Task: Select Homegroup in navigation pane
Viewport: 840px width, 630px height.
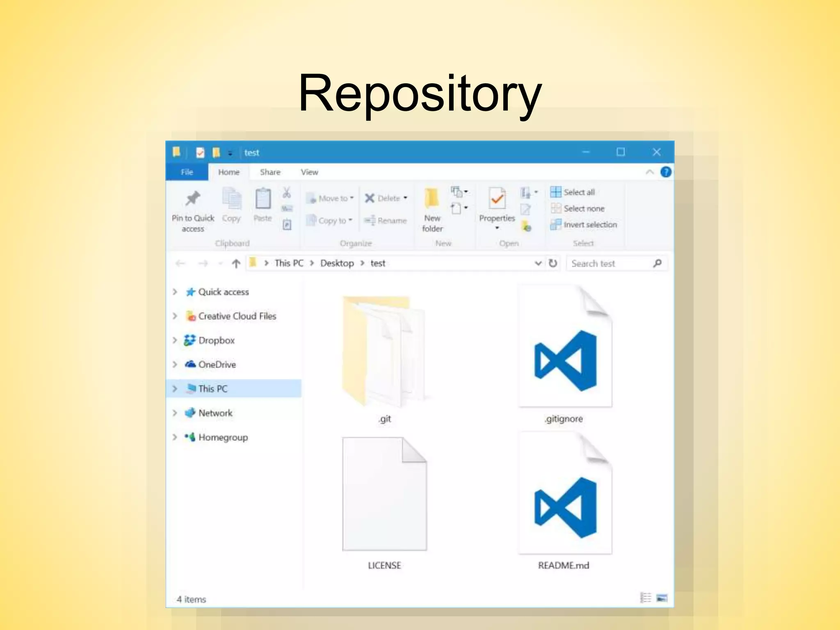Action: pos(223,437)
